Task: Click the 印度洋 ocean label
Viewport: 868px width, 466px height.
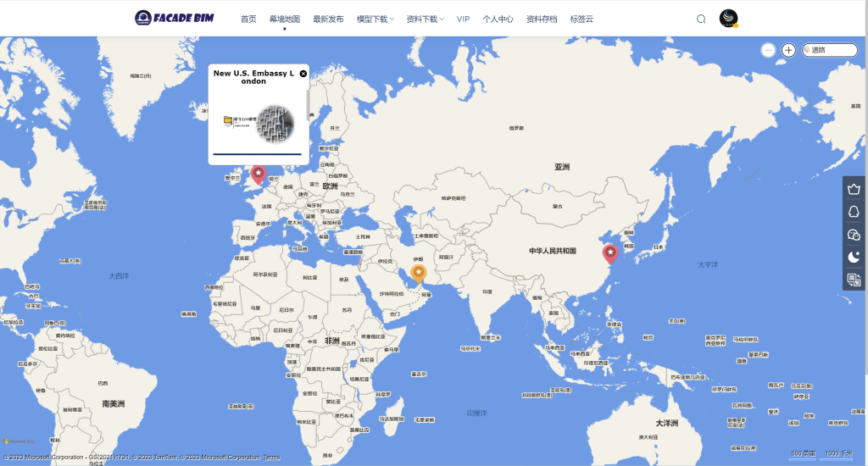Action: tap(476, 413)
